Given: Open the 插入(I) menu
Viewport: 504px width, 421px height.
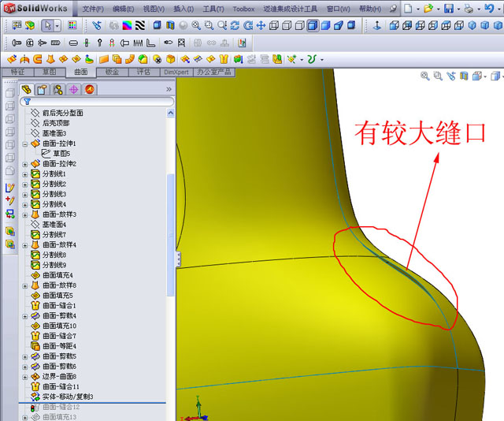Looking at the screenshot, I should (183, 9).
